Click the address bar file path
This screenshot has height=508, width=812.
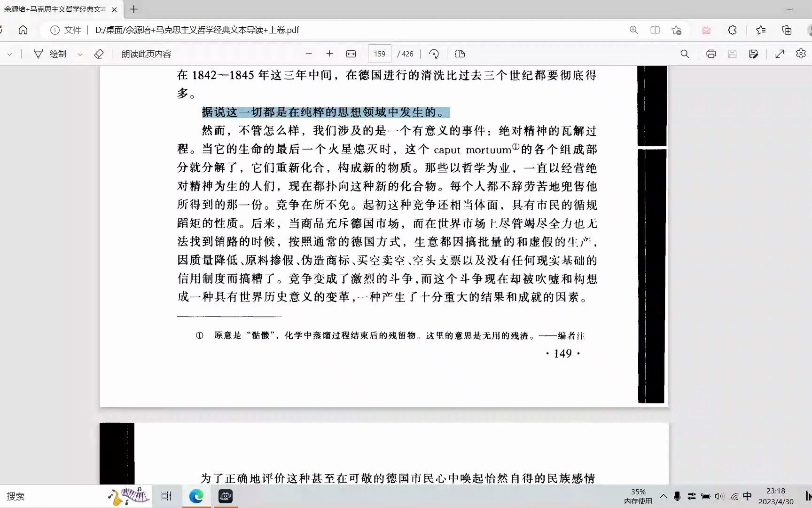197,30
